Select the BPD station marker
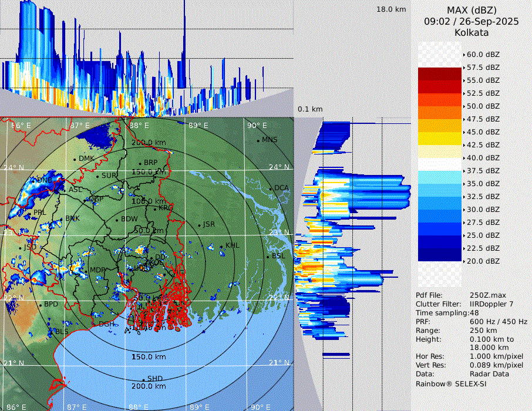The width and height of the screenshot is (532, 411). pyautogui.click(x=41, y=305)
